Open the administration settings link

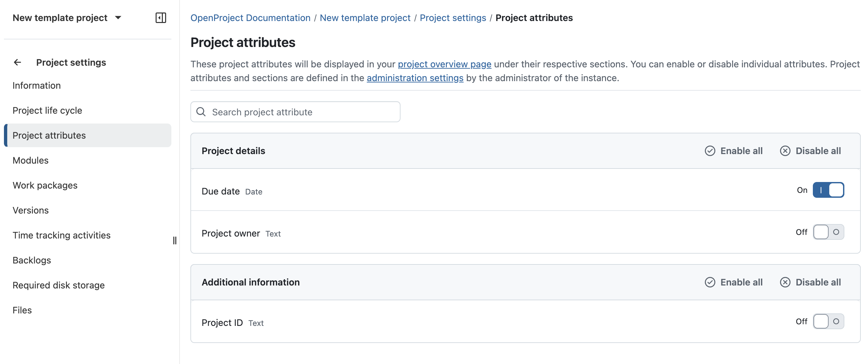[415, 78]
